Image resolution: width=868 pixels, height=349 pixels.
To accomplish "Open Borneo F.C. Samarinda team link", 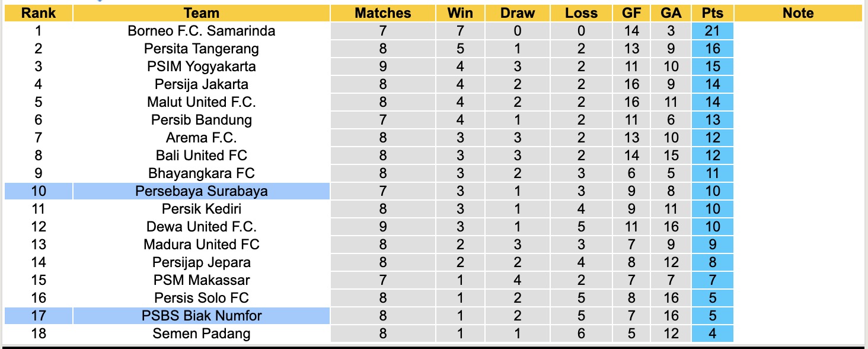I will click(x=202, y=31).
